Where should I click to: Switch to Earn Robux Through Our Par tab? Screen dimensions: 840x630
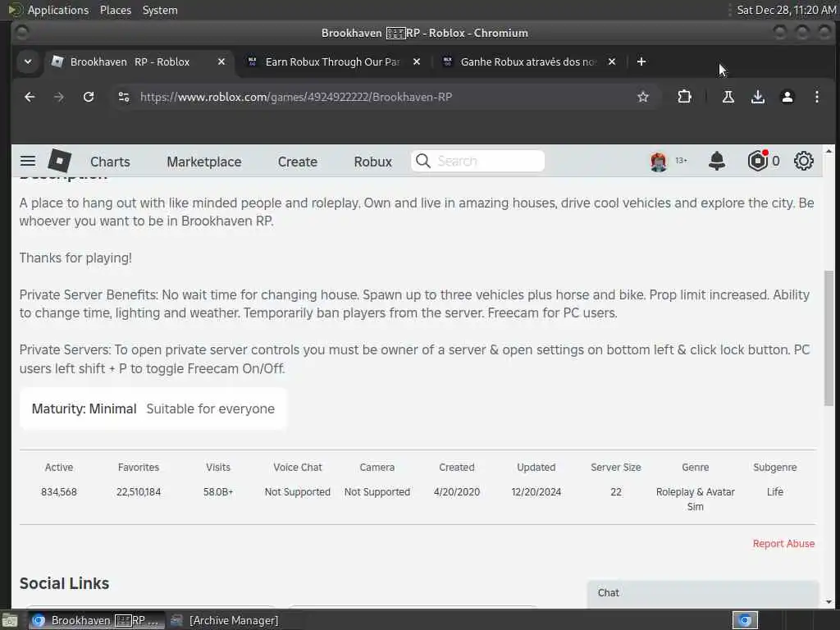(x=333, y=62)
